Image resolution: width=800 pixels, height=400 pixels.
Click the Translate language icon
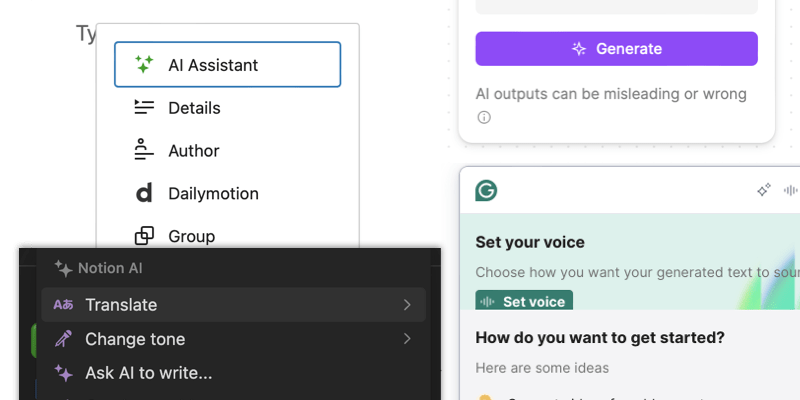tap(63, 305)
